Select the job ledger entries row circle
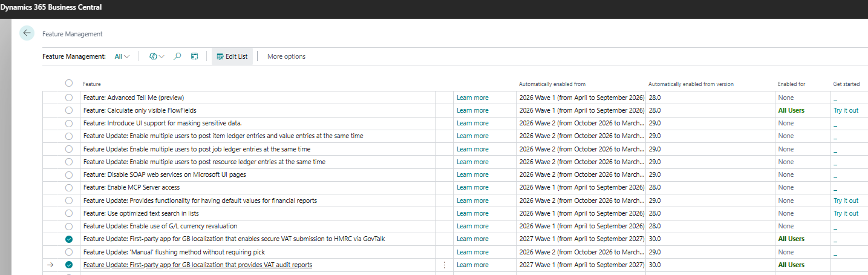Screen dimensions: 868x275 pos(69,149)
